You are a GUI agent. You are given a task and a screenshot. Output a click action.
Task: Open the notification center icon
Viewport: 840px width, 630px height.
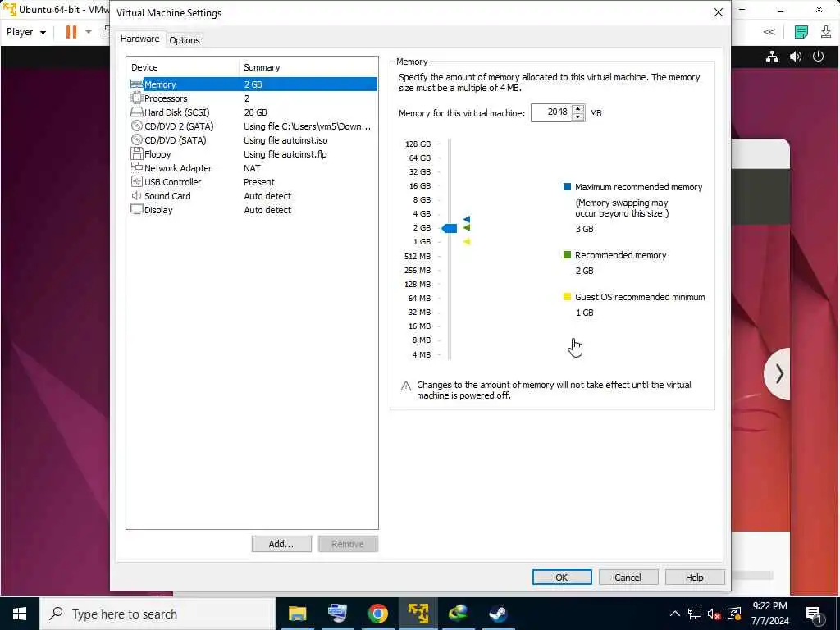pyautogui.click(x=815, y=614)
